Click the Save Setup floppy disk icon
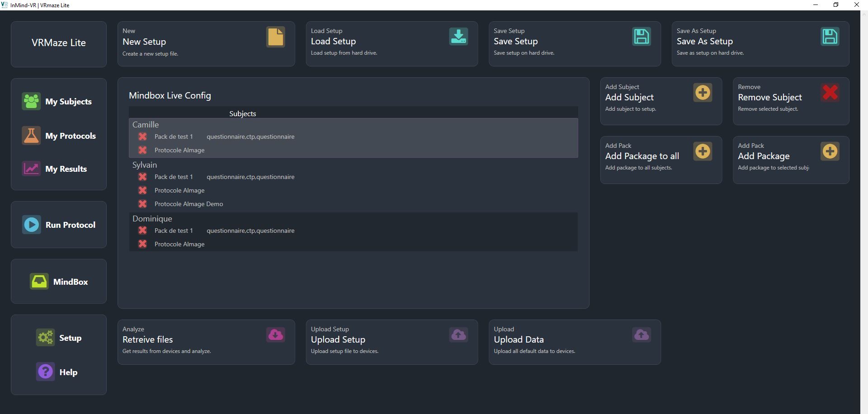 641,36
